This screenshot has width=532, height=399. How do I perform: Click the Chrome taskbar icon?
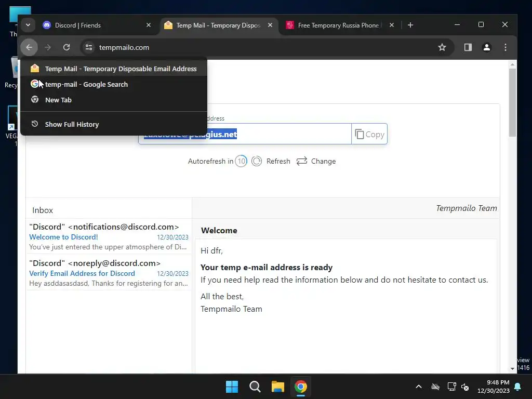point(301,387)
